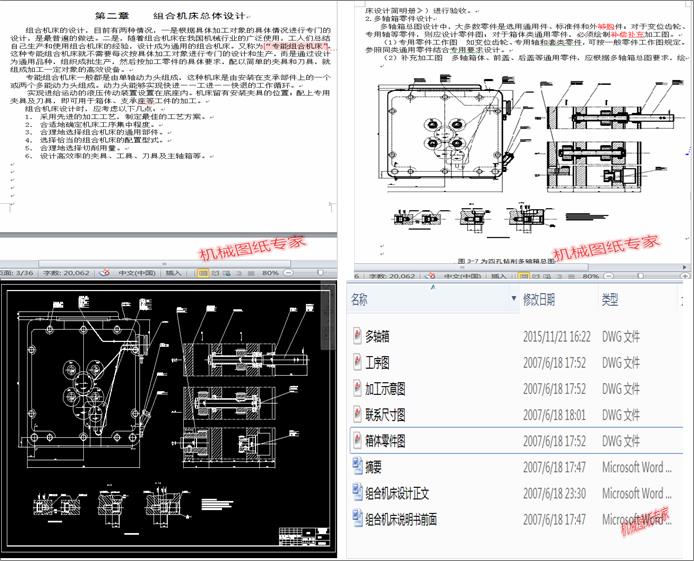Click the zoom out minus button in the left Word window
694x561 pixels.
(289, 273)
